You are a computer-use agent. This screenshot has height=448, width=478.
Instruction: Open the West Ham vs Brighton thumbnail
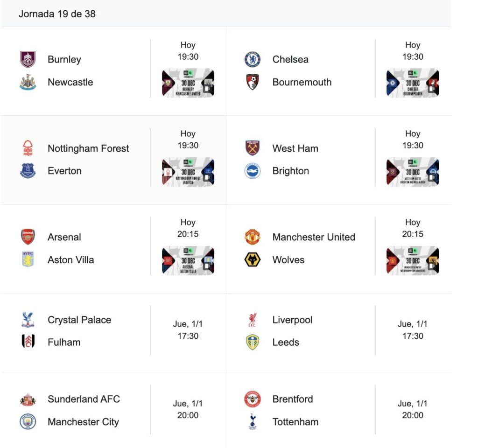pos(413,172)
